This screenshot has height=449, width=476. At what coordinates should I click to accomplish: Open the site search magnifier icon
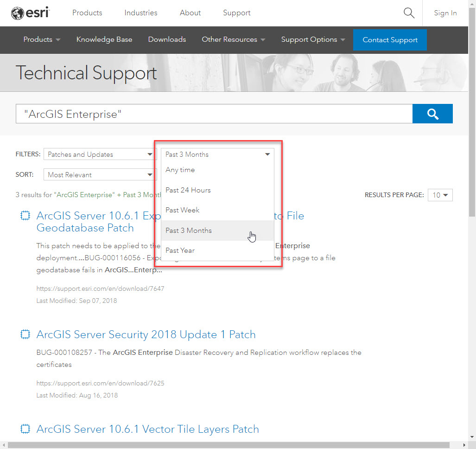click(x=409, y=13)
